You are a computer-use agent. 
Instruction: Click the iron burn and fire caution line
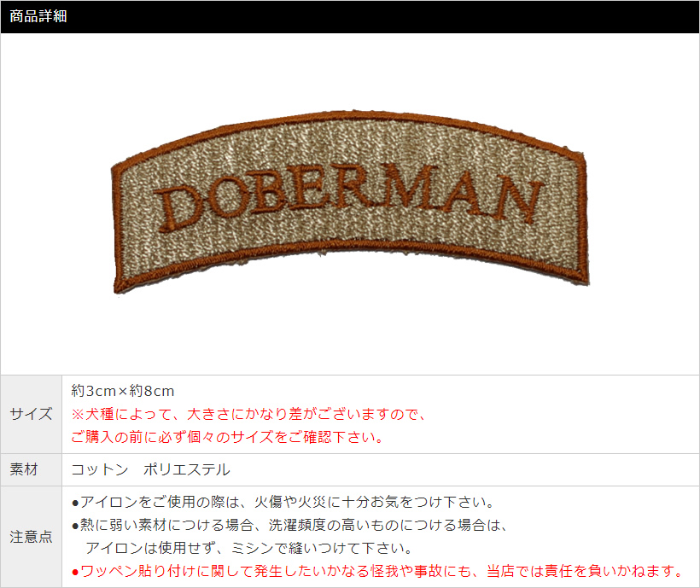(283, 503)
